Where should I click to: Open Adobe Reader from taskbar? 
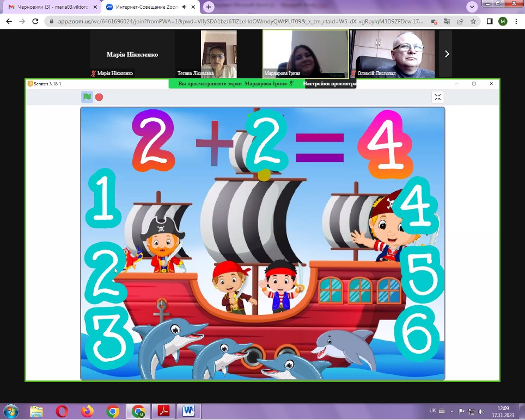tap(164, 411)
